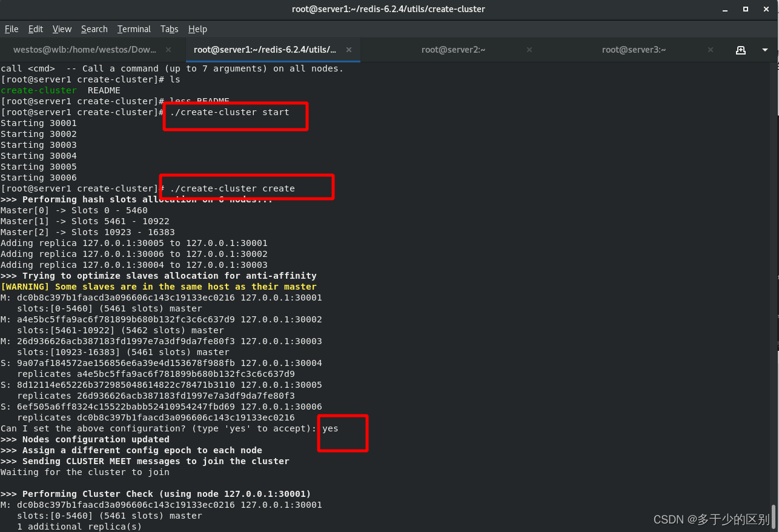Click the 'Starting 30001' line
Image resolution: width=779 pixels, height=532 pixels.
coord(39,123)
